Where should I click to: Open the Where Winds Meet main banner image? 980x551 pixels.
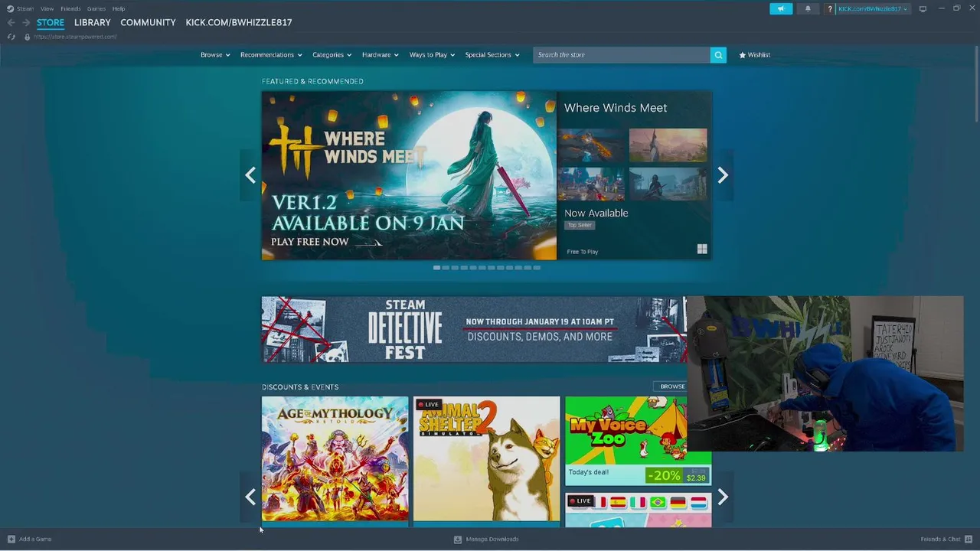409,175
